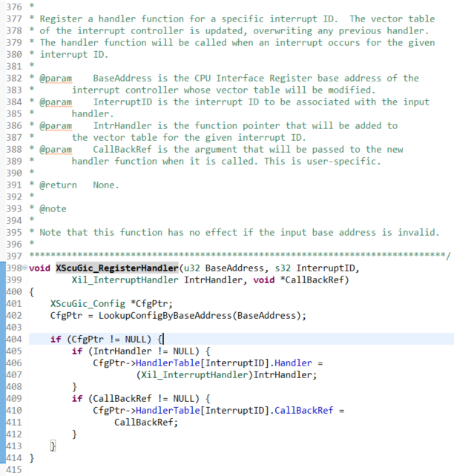The height and width of the screenshot is (476, 454).
Task: Click 'interrupt ID.' comment on line 380
Action: coord(74,55)
